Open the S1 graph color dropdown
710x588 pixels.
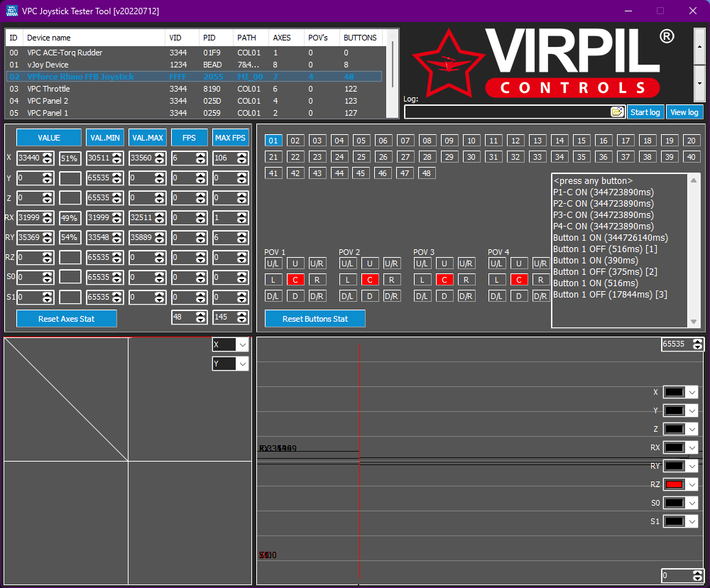[x=692, y=521]
